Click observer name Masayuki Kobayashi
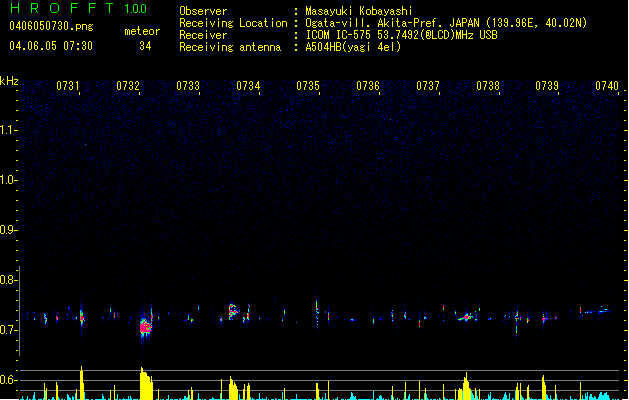Image resolution: width=629 pixels, height=400 pixels. (359, 11)
